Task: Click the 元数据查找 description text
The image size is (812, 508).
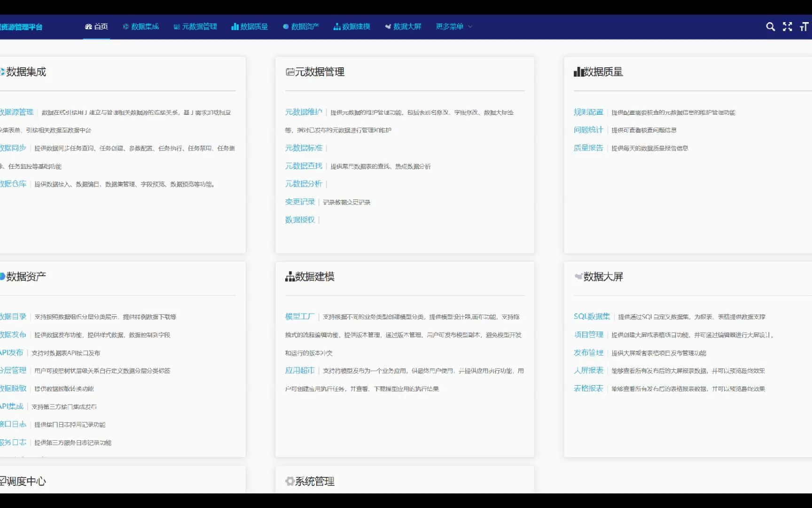Action: [381, 167]
